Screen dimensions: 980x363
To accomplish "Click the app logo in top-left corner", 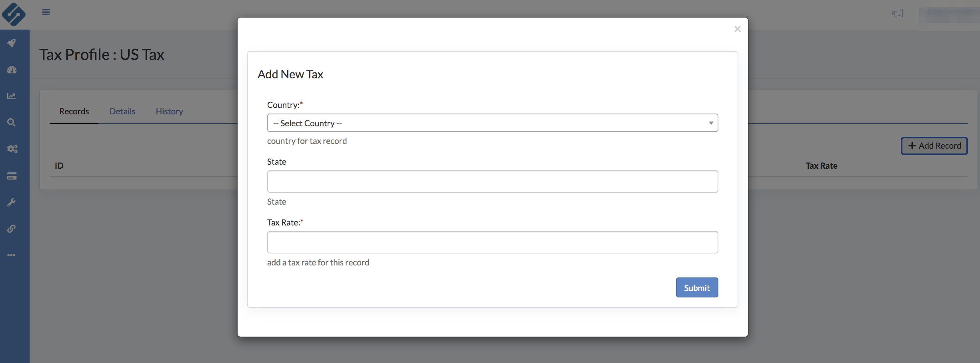I will (x=14, y=14).
